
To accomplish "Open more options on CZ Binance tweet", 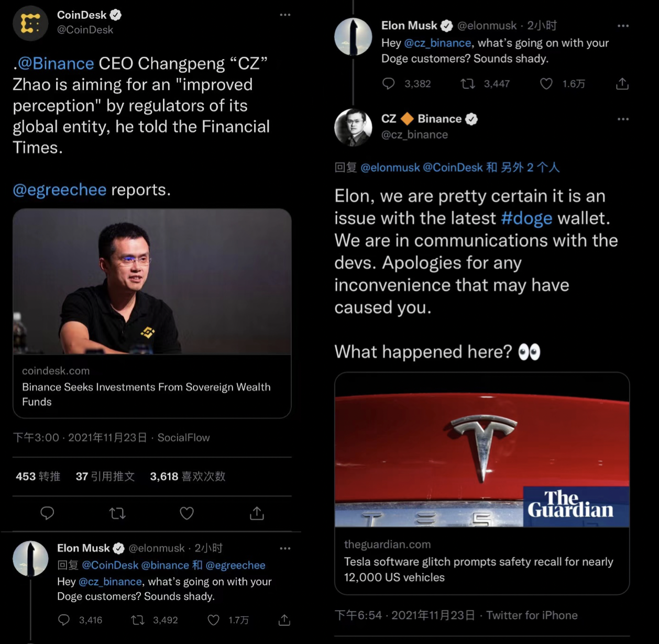I will (x=623, y=119).
